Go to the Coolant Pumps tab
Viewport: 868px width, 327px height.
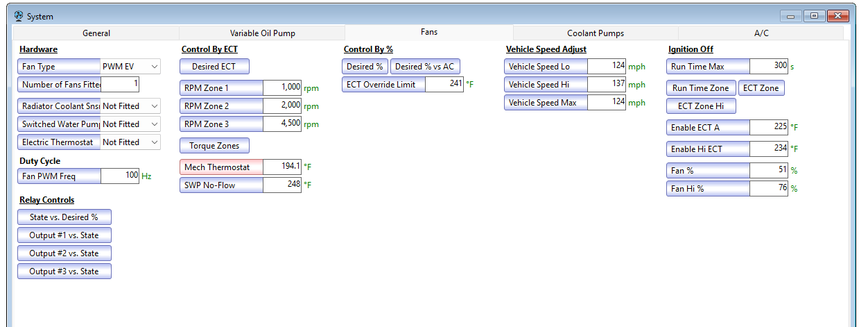coord(596,33)
